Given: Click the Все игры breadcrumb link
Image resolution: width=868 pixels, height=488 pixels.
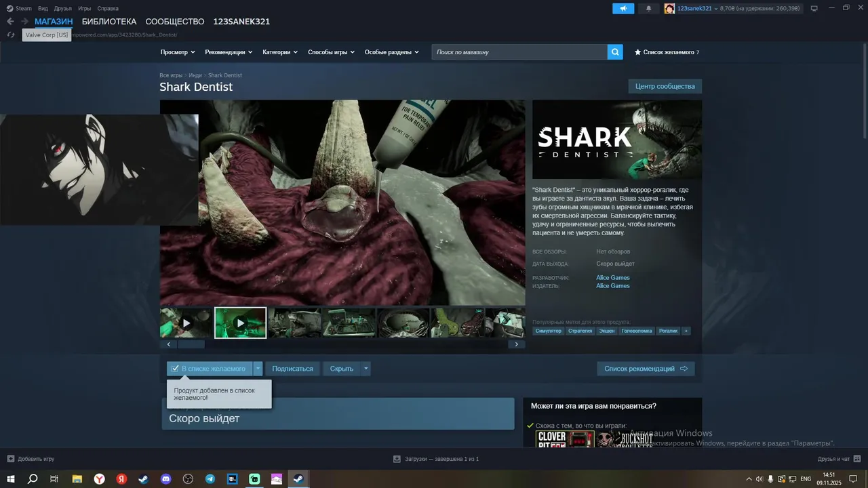Looking at the screenshot, I should click(171, 75).
